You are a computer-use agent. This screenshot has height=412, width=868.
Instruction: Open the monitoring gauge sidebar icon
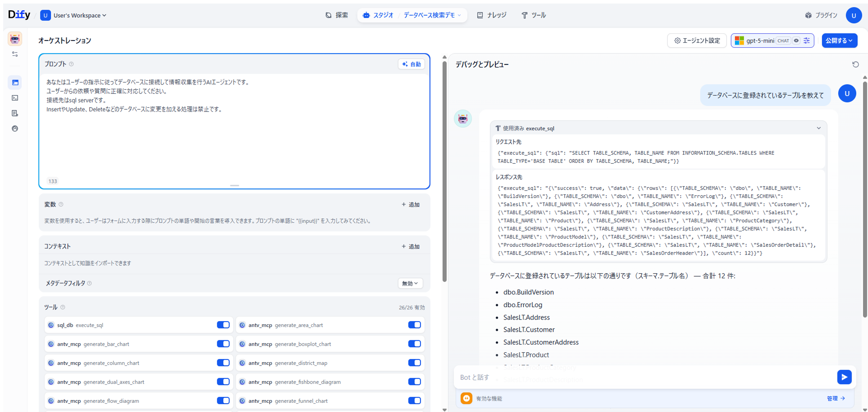click(15, 128)
